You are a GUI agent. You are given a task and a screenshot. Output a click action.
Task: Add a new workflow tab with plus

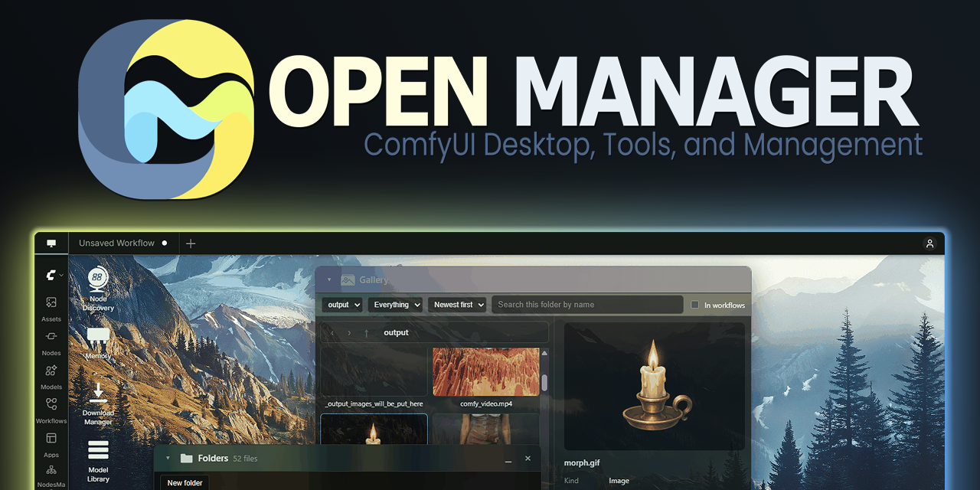coord(191,243)
